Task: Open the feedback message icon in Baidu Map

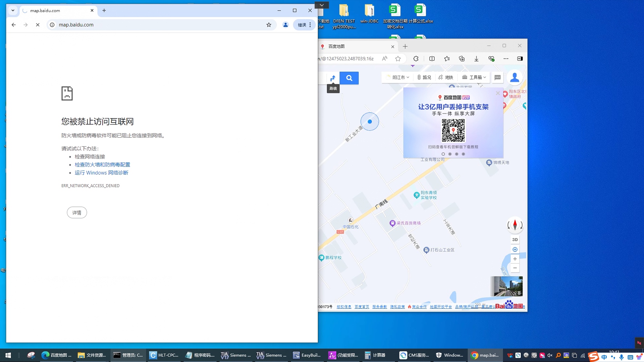Action: [x=498, y=77]
